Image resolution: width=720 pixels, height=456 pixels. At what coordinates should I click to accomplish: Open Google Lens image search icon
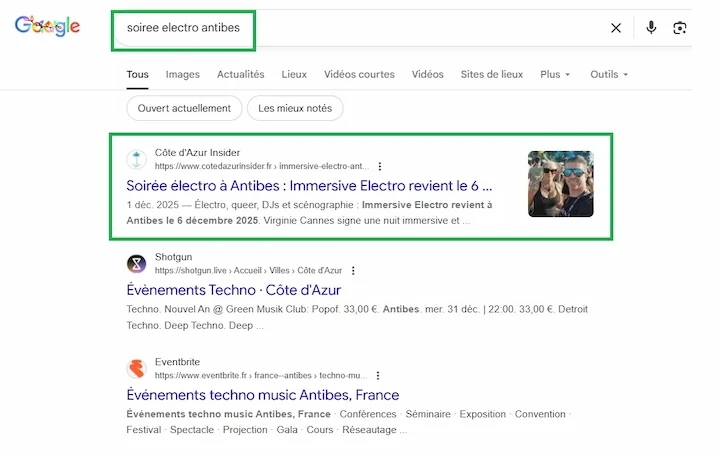tap(680, 28)
